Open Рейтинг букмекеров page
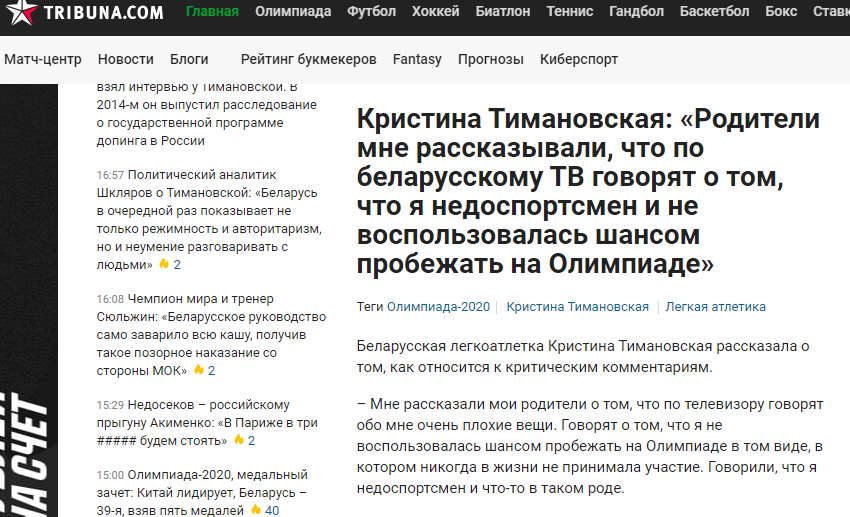Image resolution: width=850 pixels, height=517 pixels. (308, 59)
